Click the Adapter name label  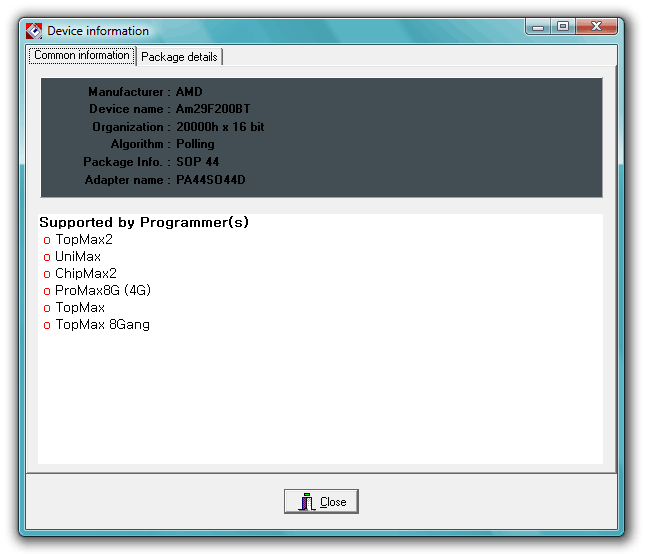(124, 180)
